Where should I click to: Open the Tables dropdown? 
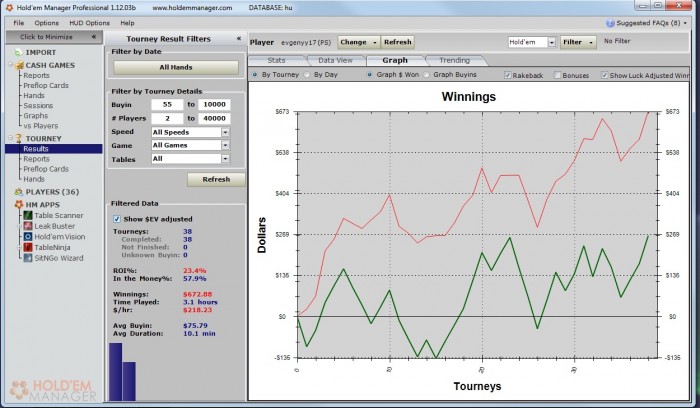[x=225, y=158]
